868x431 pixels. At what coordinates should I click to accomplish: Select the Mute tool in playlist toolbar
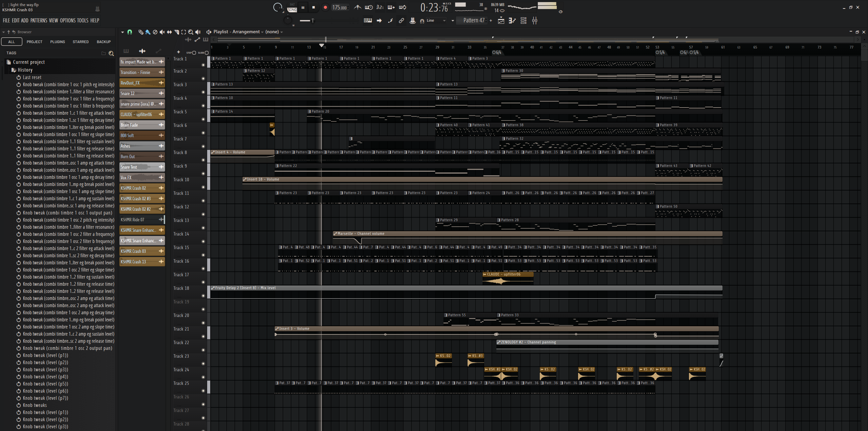click(162, 32)
